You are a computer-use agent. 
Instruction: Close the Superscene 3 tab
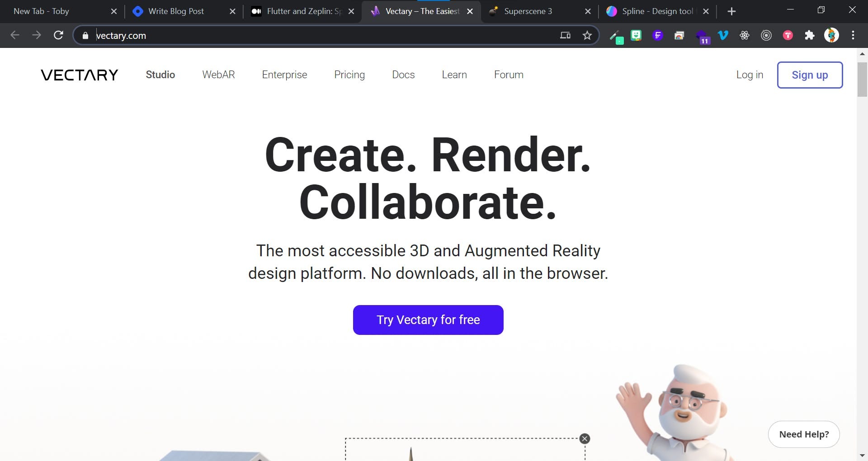(x=588, y=11)
